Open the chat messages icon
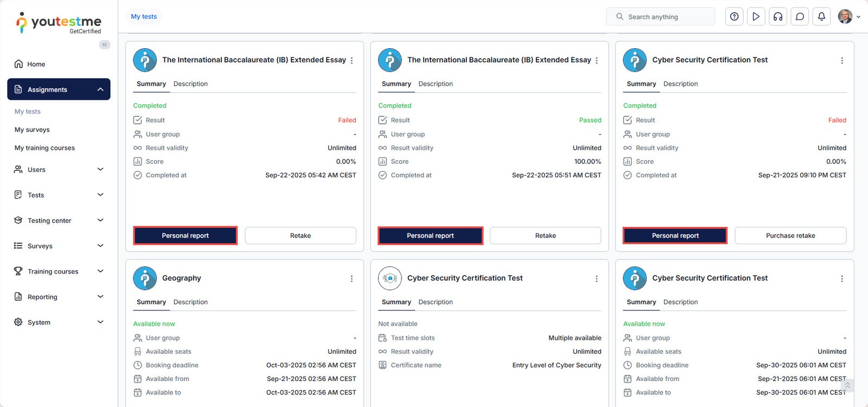 [x=800, y=17]
